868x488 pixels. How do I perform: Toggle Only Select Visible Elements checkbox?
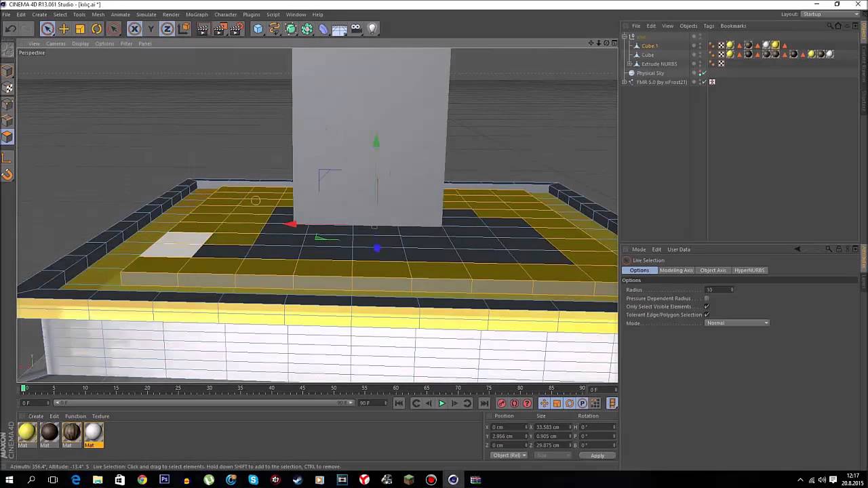pos(707,306)
